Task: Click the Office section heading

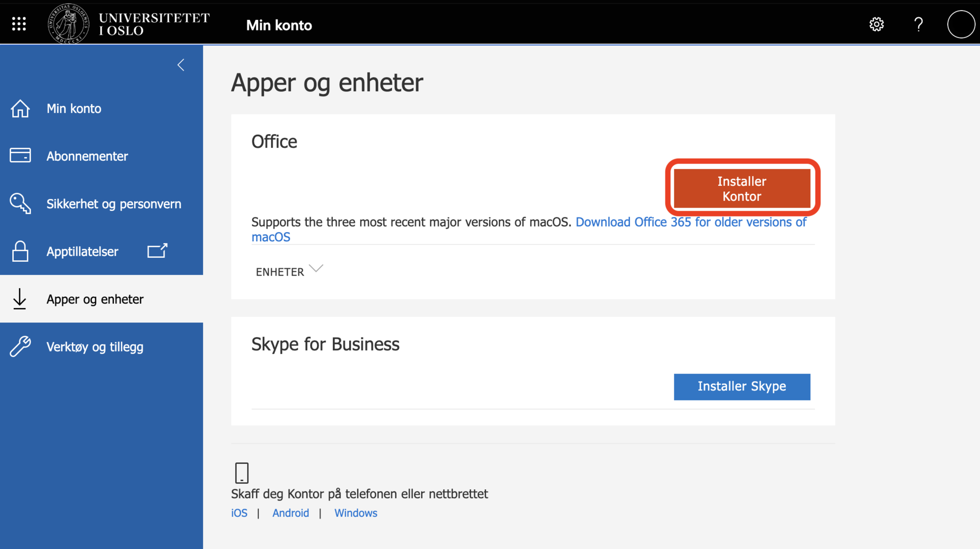Action: [274, 141]
